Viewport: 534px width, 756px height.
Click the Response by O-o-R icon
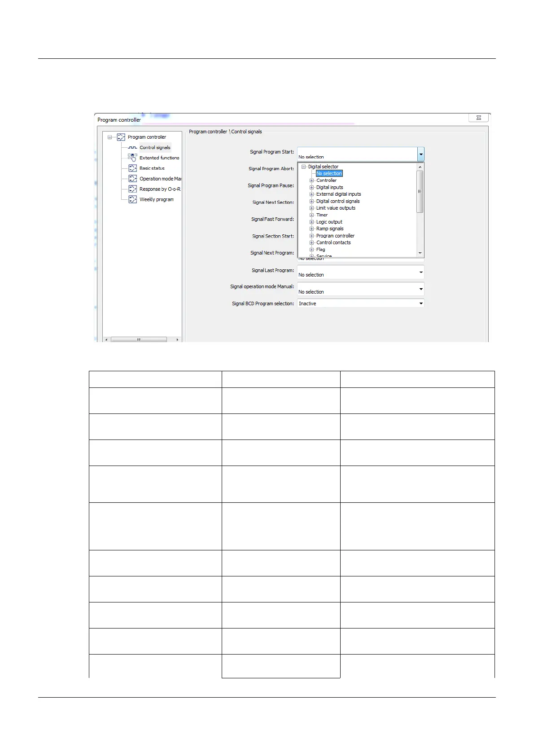(132, 189)
